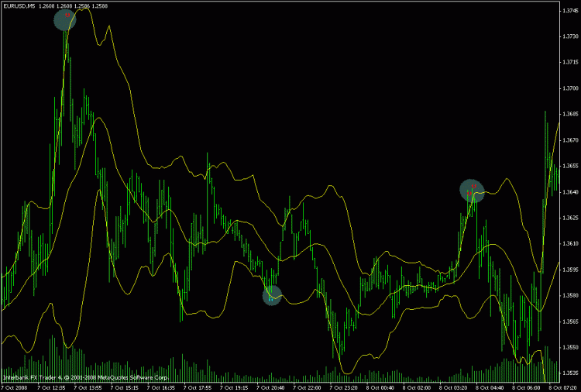581x392 pixels.
Task: Select the 7 Oct 2008 time label
Action: (x=15, y=387)
